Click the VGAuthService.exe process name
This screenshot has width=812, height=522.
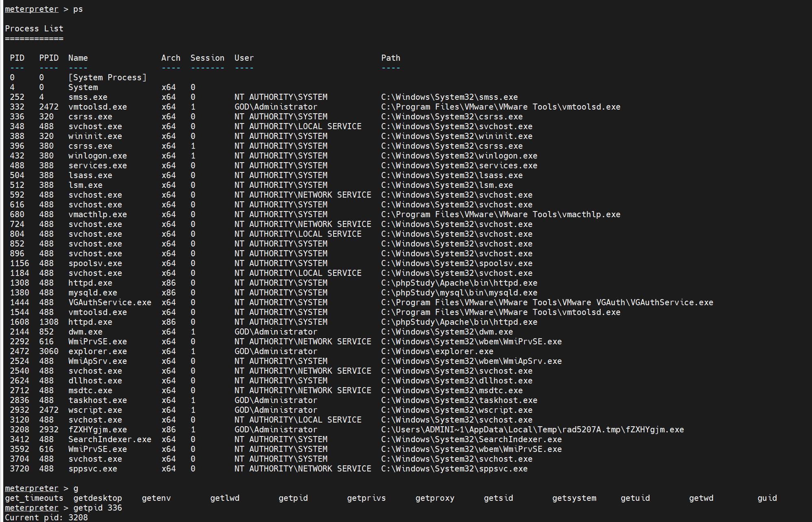point(110,302)
